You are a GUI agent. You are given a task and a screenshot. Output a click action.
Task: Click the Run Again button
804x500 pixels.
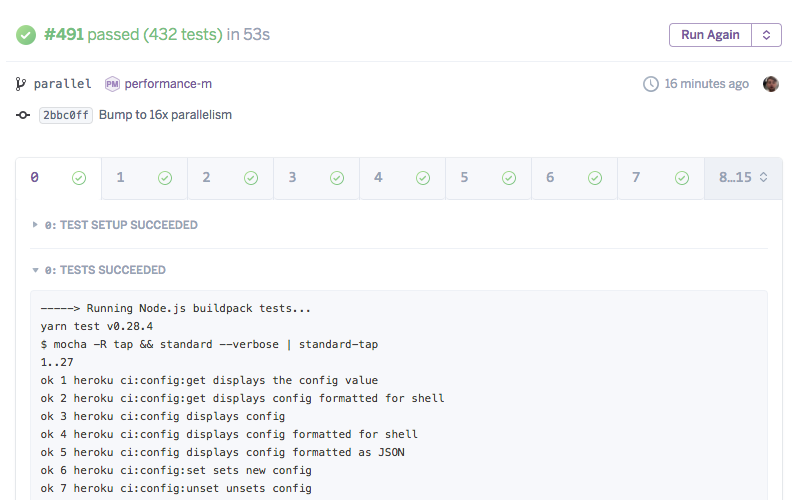click(x=710, y=35)
